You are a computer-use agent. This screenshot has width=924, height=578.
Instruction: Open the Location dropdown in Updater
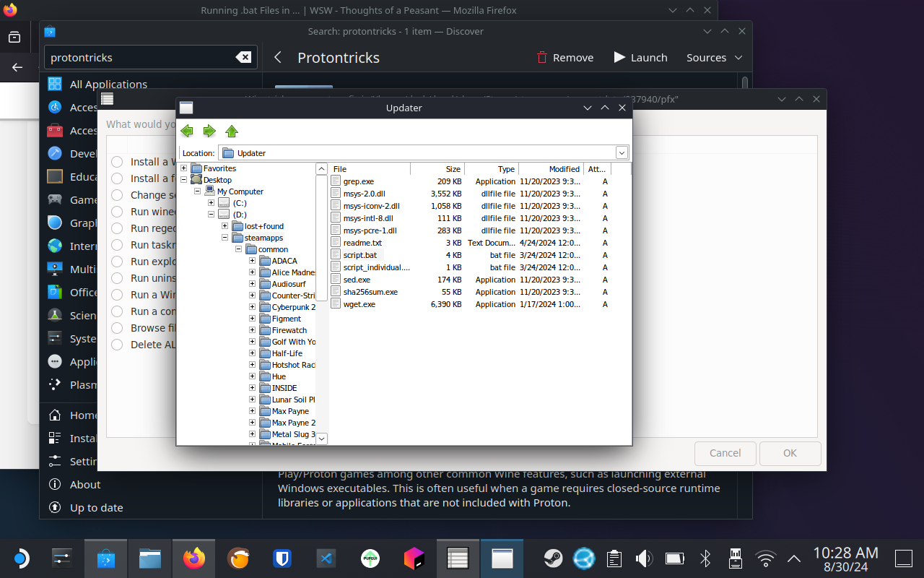pos(622,152)
